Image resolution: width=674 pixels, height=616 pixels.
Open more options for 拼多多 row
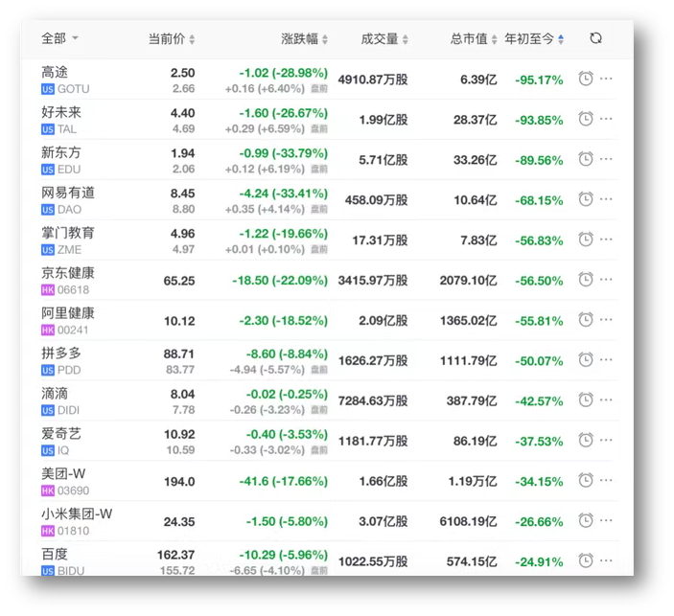(x=606, y=359)
